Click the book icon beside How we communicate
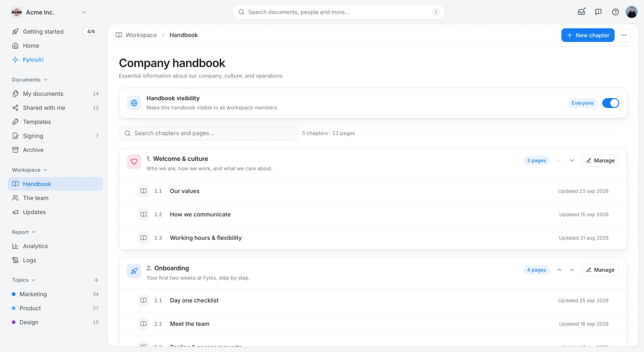Viewport: 644px width, 352px height. pyautogui.click(x=144, y=214)
